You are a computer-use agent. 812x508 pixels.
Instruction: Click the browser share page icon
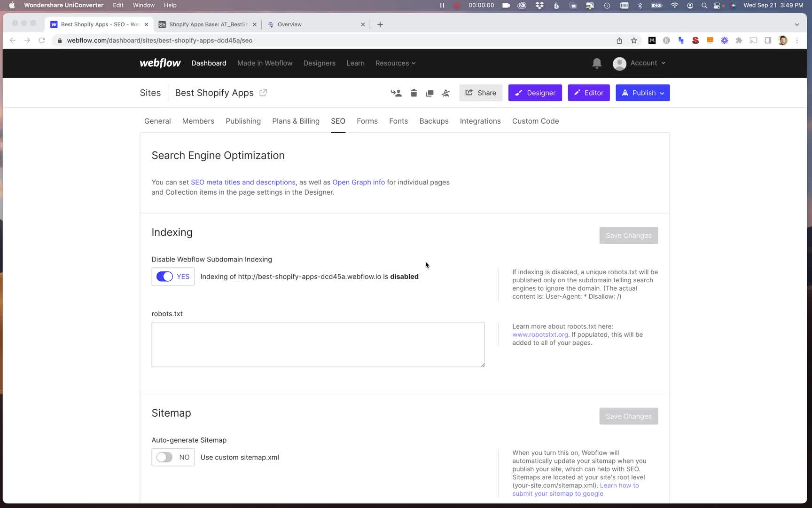point(619,40)
